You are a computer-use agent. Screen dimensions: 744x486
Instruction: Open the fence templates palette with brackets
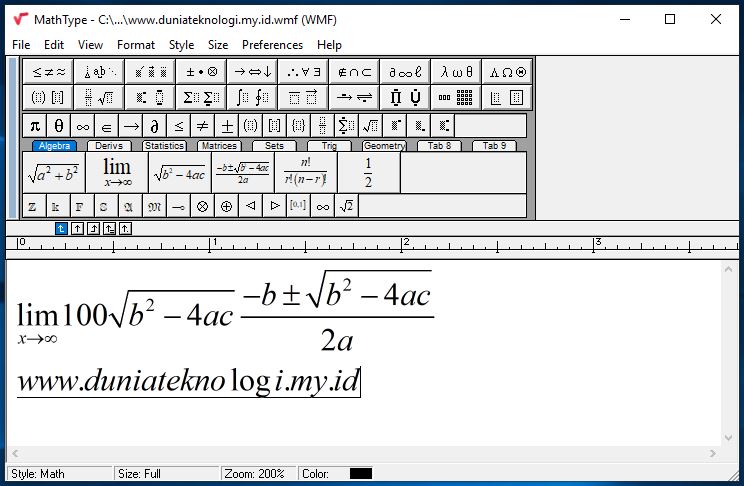(x=48, y=97)
